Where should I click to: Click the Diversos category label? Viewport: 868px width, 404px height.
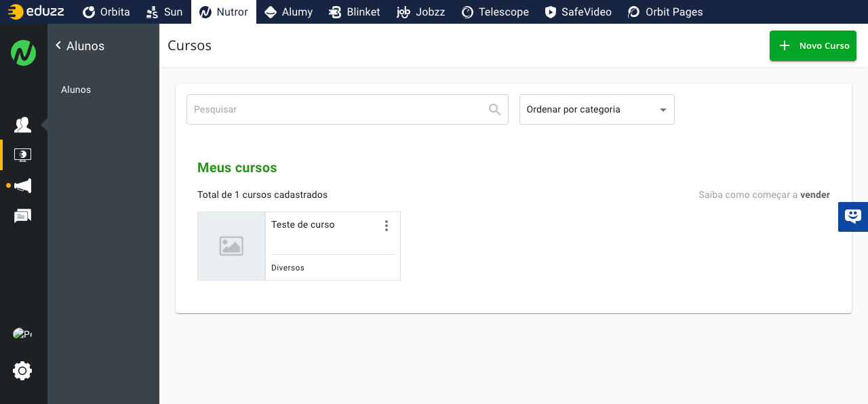[288, 268]
